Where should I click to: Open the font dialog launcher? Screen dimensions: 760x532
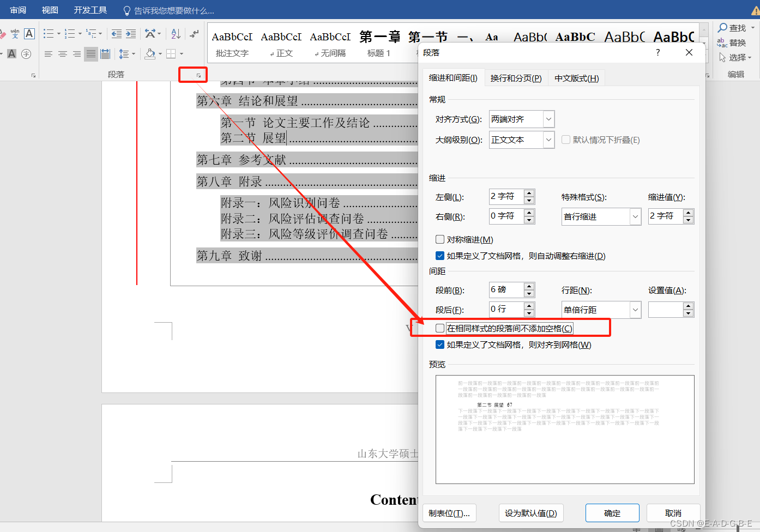tap(33, 75)
